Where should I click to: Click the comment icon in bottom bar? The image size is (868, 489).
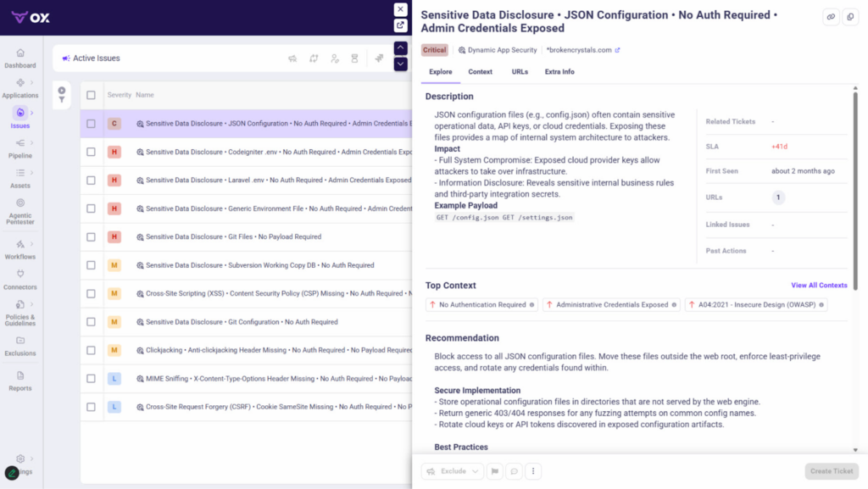pyautogui.click(x=514, y=471)
